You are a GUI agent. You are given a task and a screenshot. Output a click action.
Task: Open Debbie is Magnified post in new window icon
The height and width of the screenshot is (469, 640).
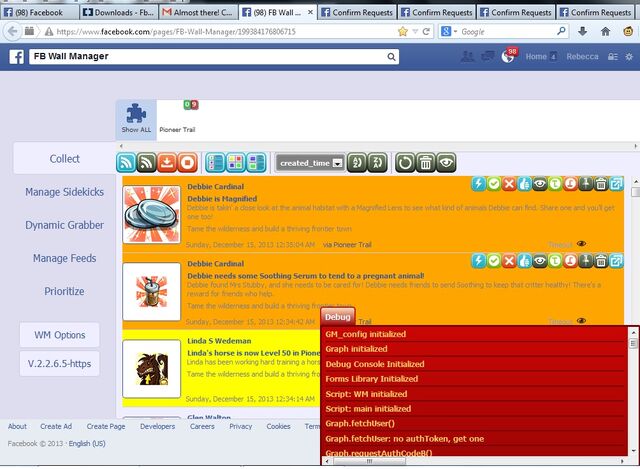click(x=616, y=184)
